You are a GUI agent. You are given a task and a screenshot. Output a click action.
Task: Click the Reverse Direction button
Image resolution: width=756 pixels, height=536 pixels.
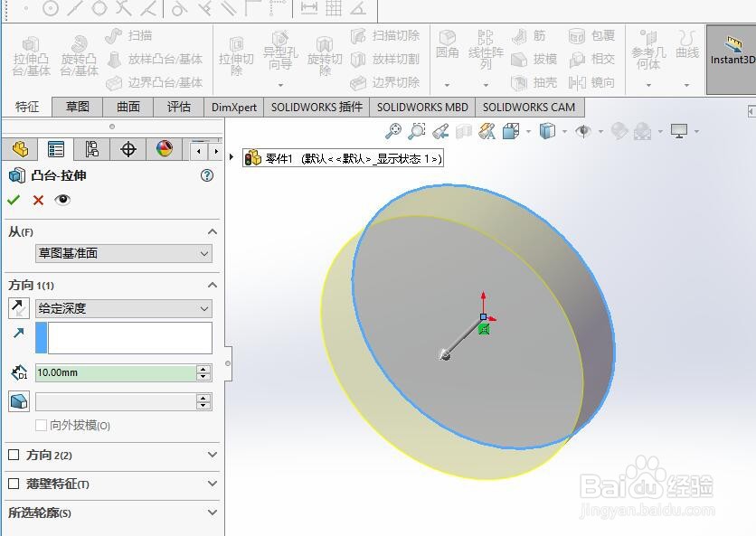[x=18, y=308]
